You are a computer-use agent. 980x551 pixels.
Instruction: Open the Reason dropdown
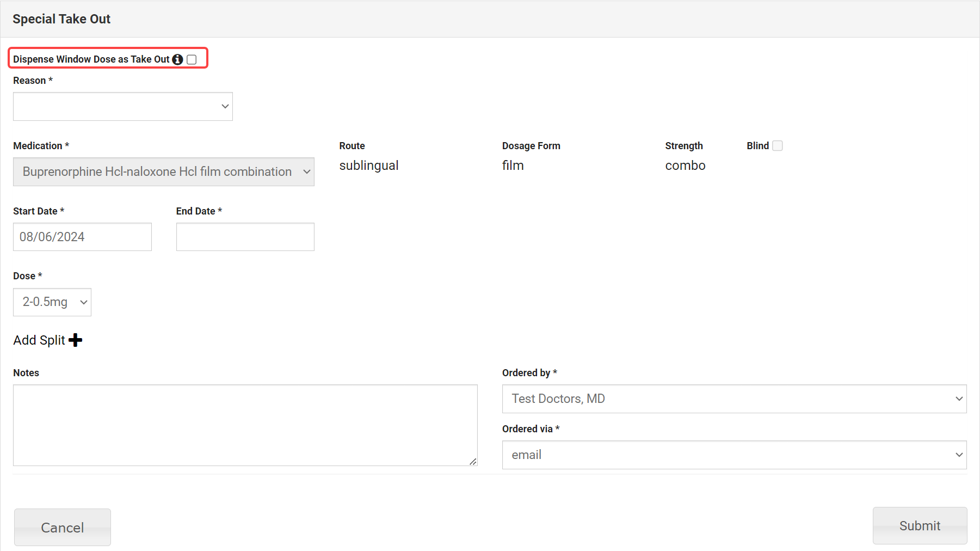coord(123,107)
